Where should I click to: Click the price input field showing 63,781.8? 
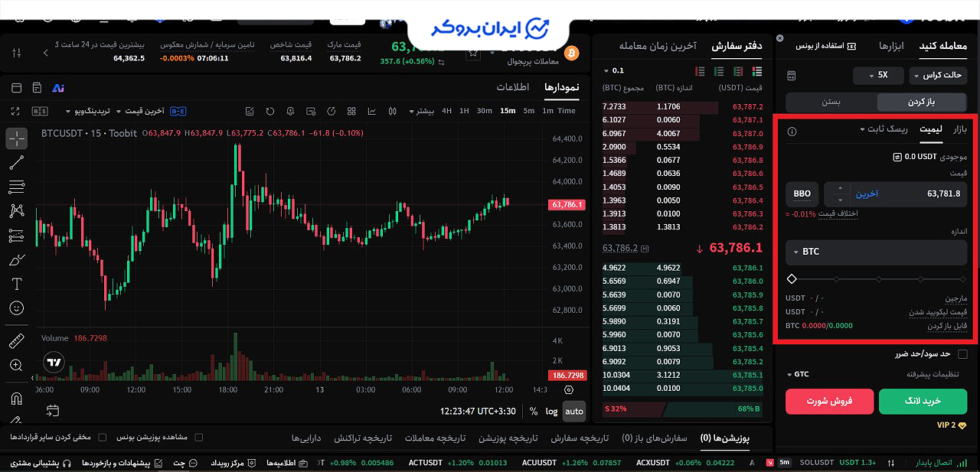tap(895, 194)
